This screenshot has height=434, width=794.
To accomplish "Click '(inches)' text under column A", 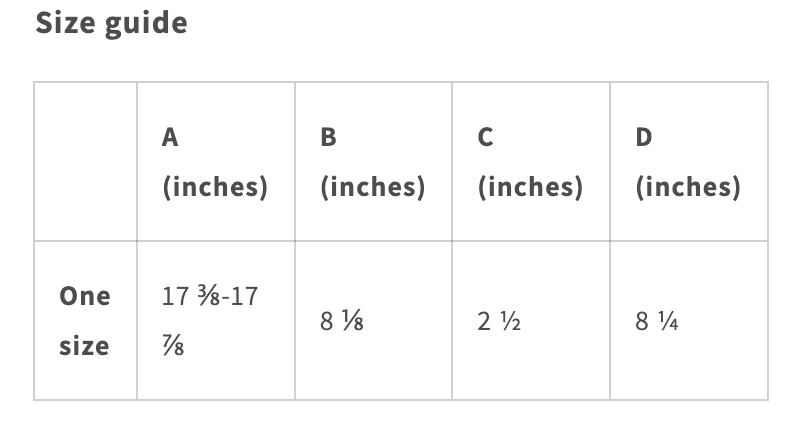I will (215, 187).
